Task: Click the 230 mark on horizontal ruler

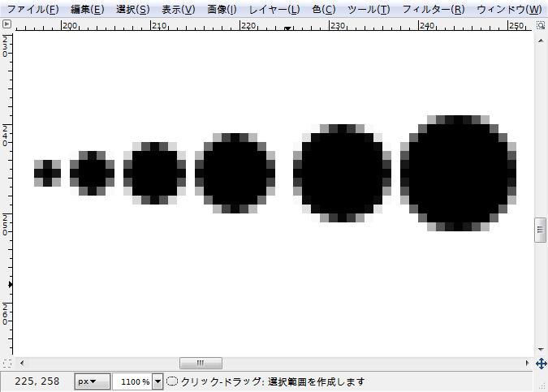Action: [x=337, y=25]
